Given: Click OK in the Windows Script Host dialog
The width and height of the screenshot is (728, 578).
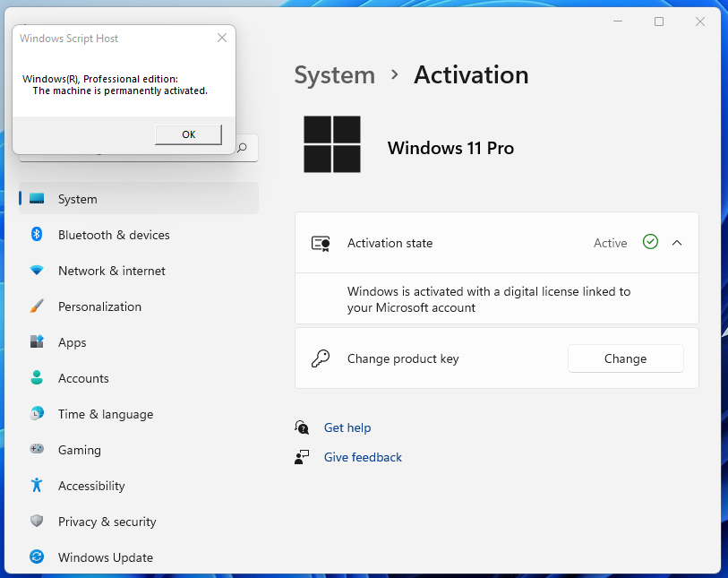Looking at the screenshot, I should coord(189,134).
